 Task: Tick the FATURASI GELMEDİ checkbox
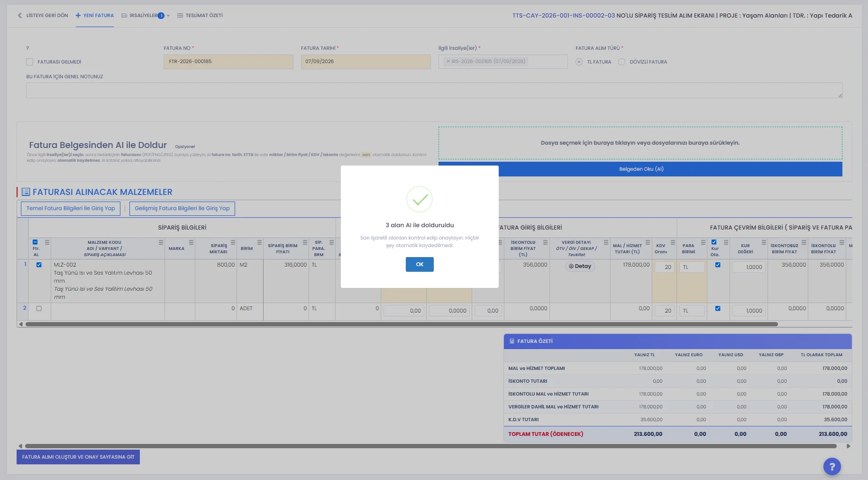point(30,62)
